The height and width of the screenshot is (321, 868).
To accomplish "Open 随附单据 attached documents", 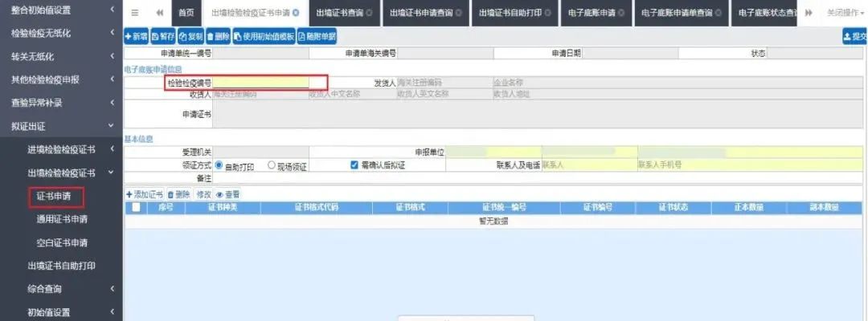I will [x=317, y=36].
